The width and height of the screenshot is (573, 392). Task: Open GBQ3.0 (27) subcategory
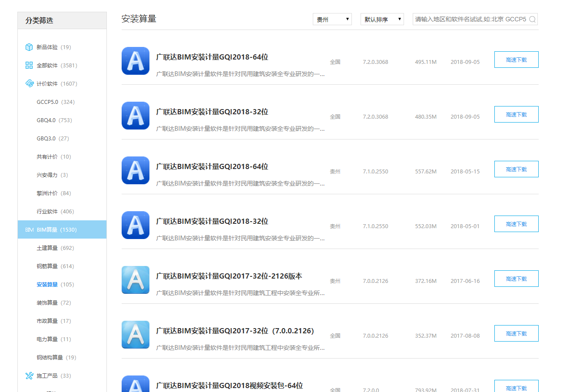(x=53, y=138)
